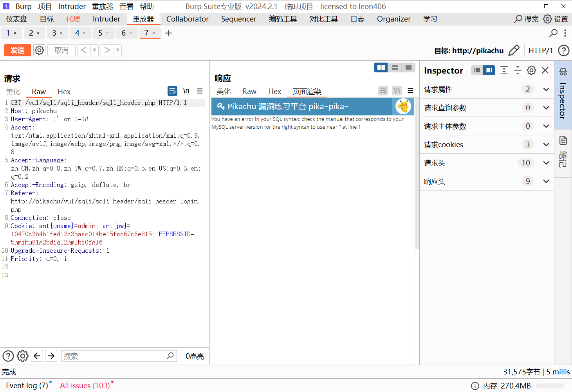Open All issues (103)

coord(85,386)
